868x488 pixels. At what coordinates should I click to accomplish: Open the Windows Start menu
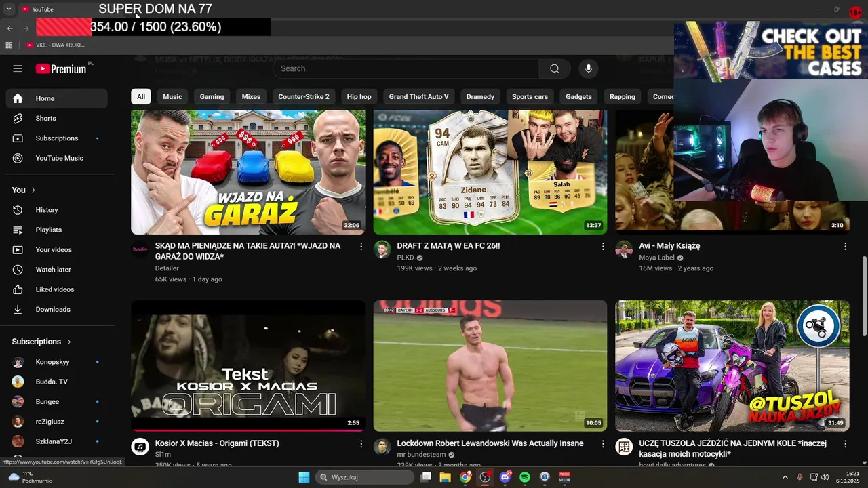[304, 477]
